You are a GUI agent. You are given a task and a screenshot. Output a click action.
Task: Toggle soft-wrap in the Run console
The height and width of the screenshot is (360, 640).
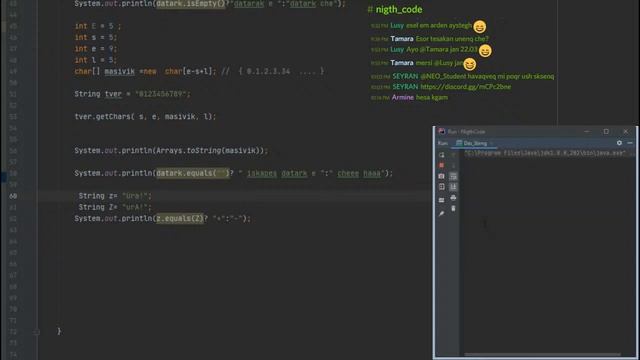point(453,176)
